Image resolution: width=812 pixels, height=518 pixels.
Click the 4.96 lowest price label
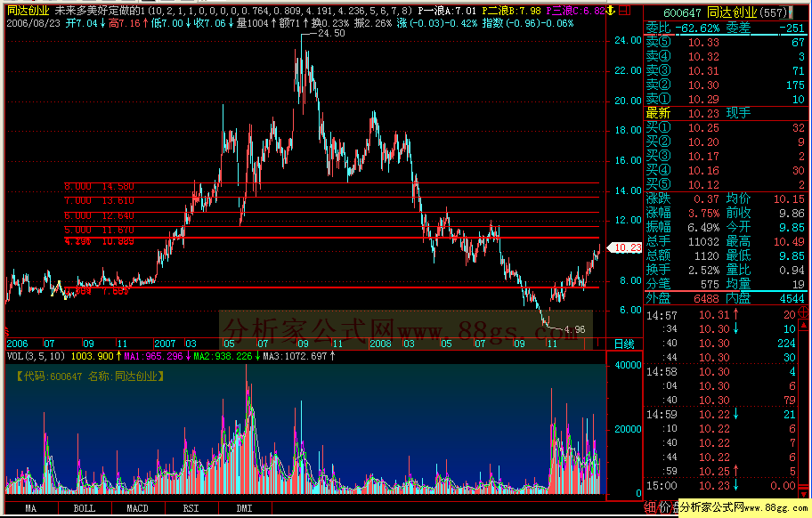574,329
